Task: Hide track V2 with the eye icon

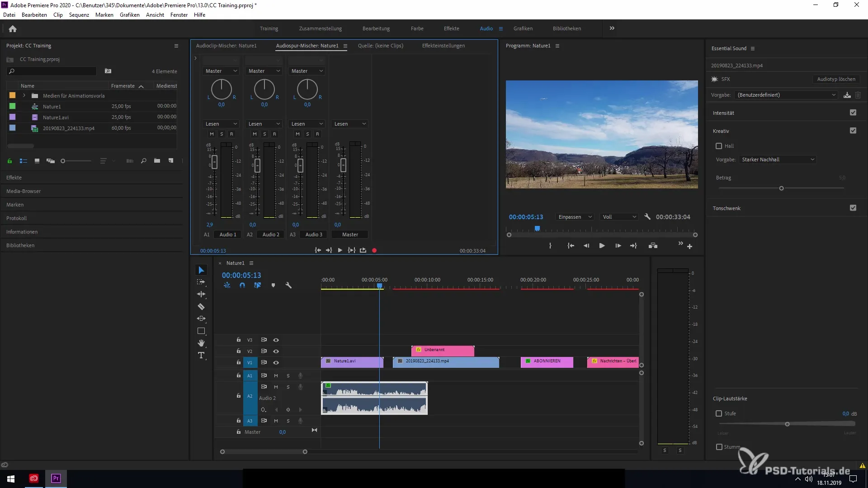Action: tap(276, 351)
